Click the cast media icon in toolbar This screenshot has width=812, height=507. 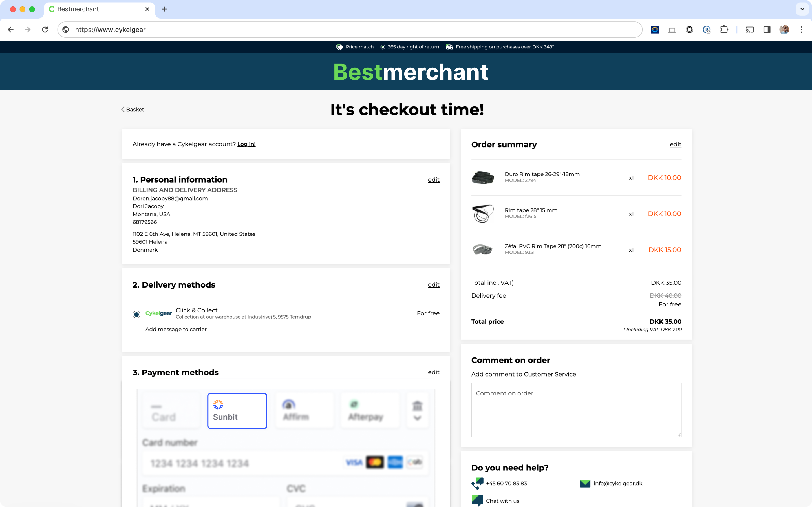[749, 30]
